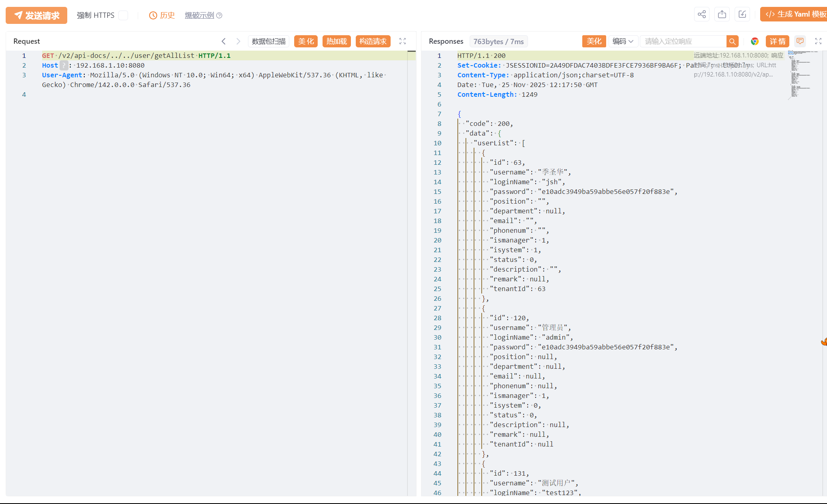Click the export upload icon
This screenshot has height=504, width=827.
coord(722,15)
